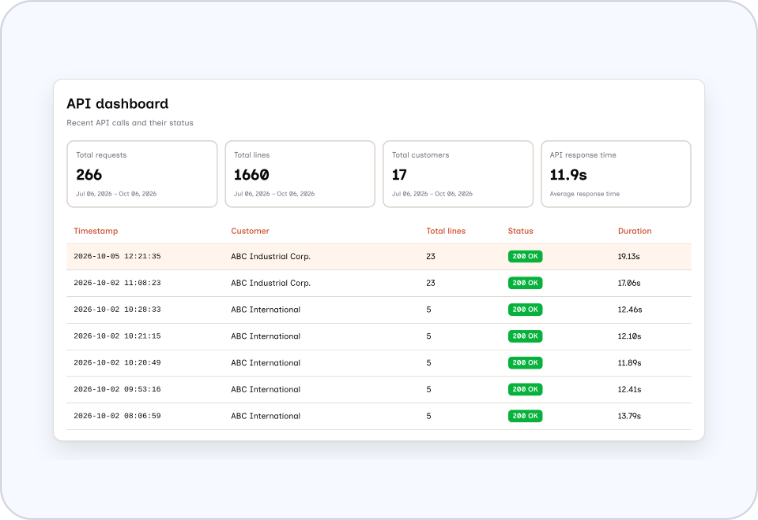Select timestamp 2026-10-02 10:28:33

117,309
